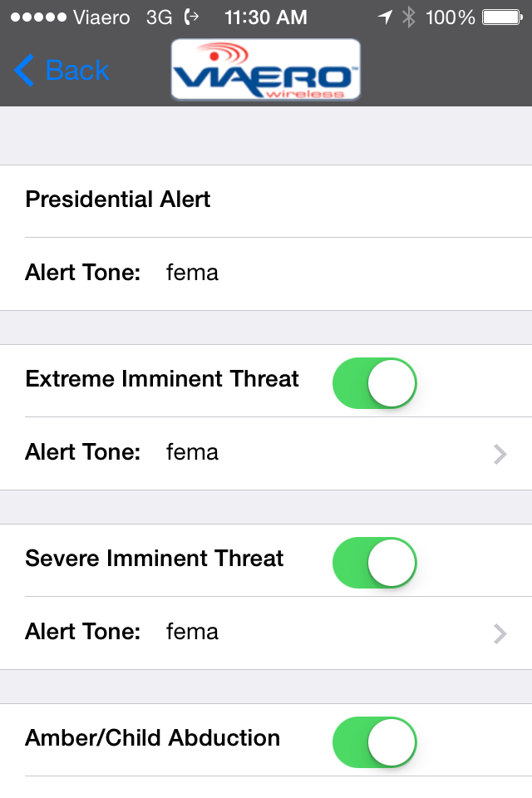Tap the call forwarding status icon
This screenshot has height=798, width=532.
192,17
